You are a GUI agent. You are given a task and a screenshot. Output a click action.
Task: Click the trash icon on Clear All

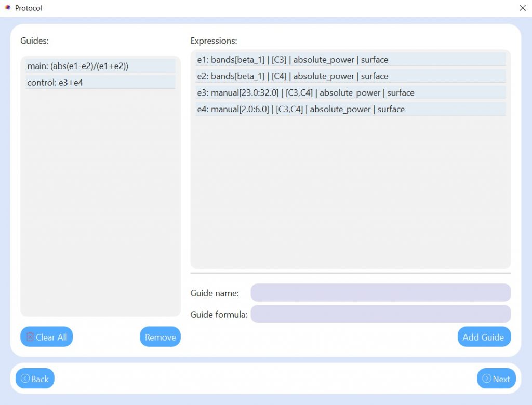click(30, 337)
